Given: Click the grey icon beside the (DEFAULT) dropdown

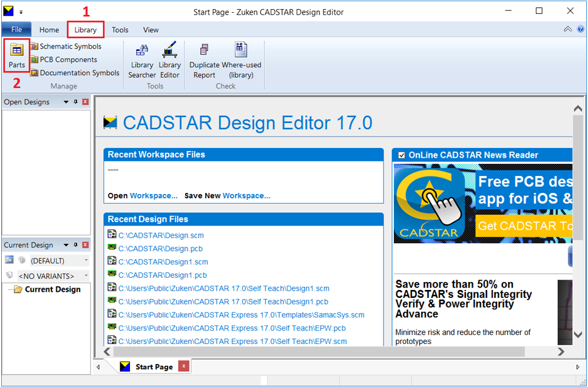Looking at the screenshot, I should coord(22,260).
